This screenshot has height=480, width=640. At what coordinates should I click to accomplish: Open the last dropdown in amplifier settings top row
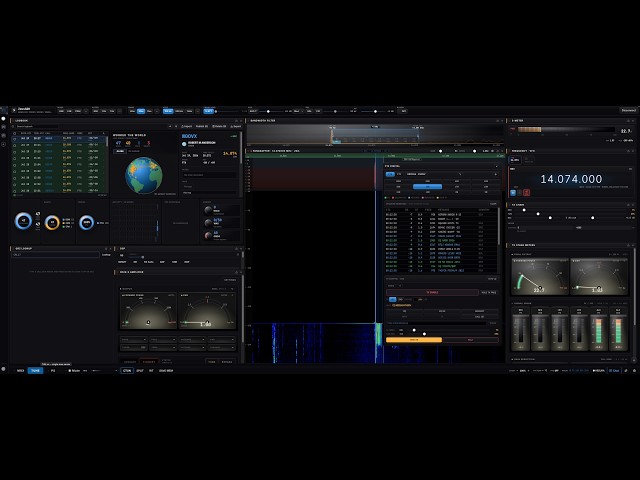coord(222,340)
